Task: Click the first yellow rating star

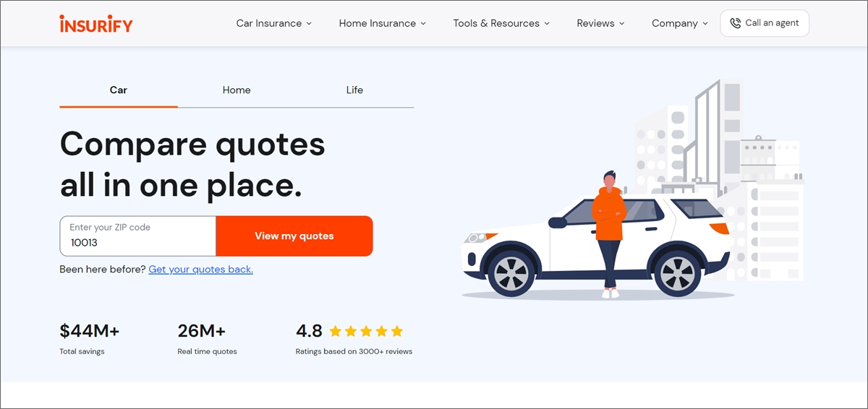Action: (336, 332)
